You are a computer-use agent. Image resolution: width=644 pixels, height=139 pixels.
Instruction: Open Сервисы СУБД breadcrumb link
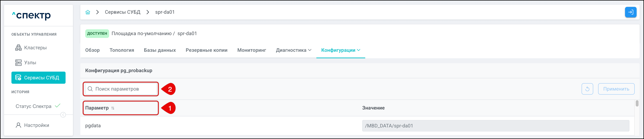pyautogui.click(x=123, y=12)
